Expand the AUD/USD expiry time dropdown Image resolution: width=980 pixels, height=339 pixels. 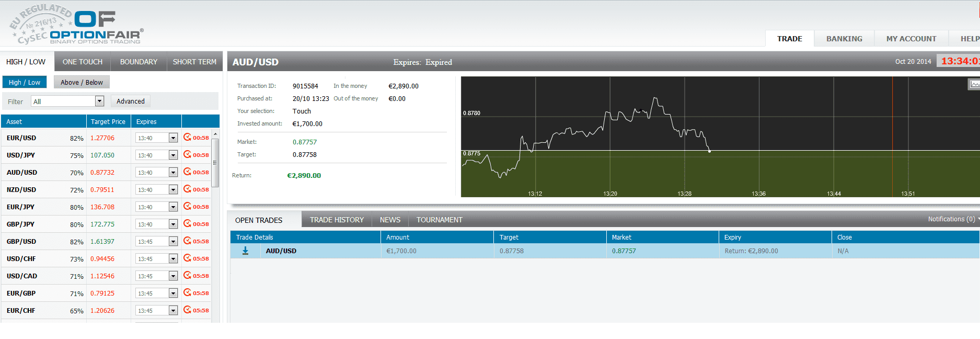point(173,173)
